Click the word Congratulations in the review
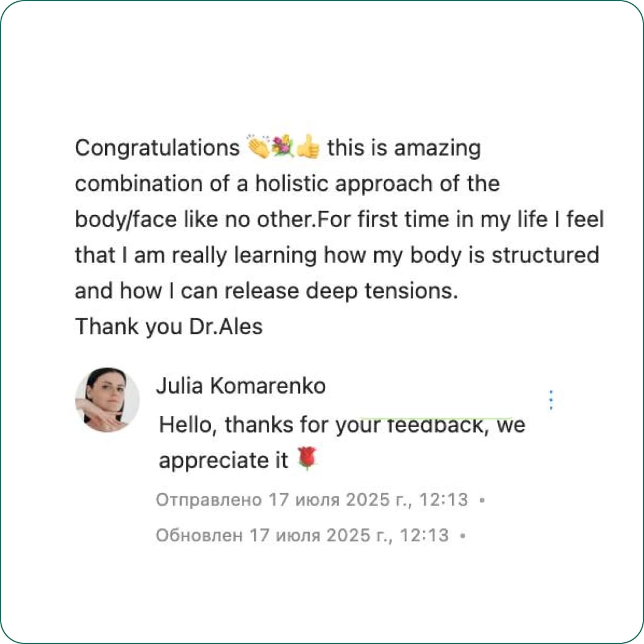 pos(157,148)
